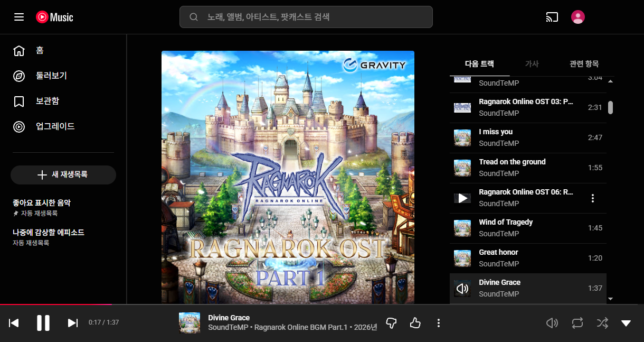Pause the current song
The width and height of the screenshot is (644, 342).
pyautogui.click(x=43, y=323)
